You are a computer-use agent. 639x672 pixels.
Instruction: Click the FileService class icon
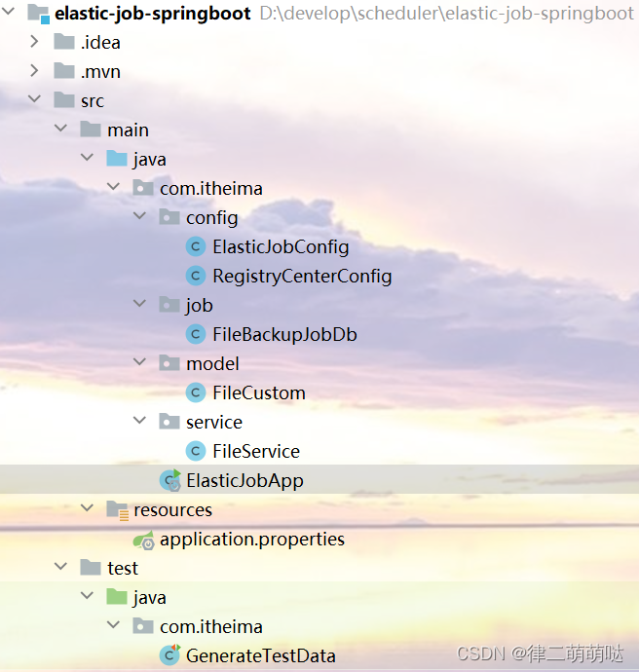196,451
